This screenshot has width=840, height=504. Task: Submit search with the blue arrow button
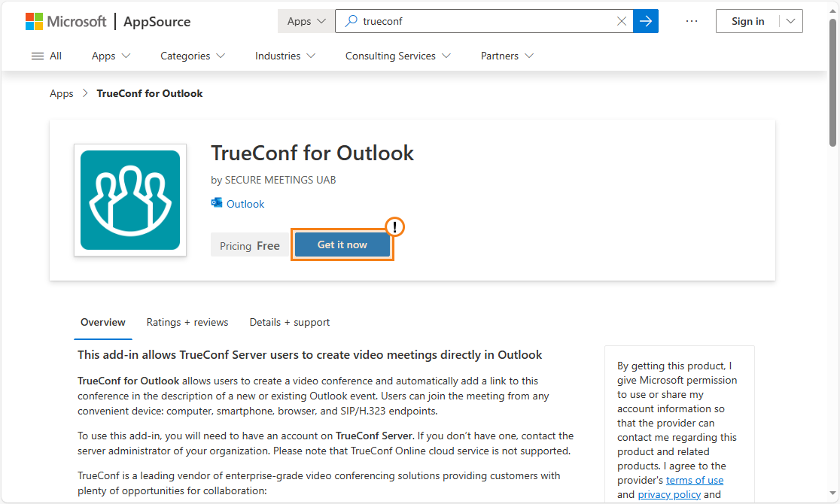tap(646, 21)
